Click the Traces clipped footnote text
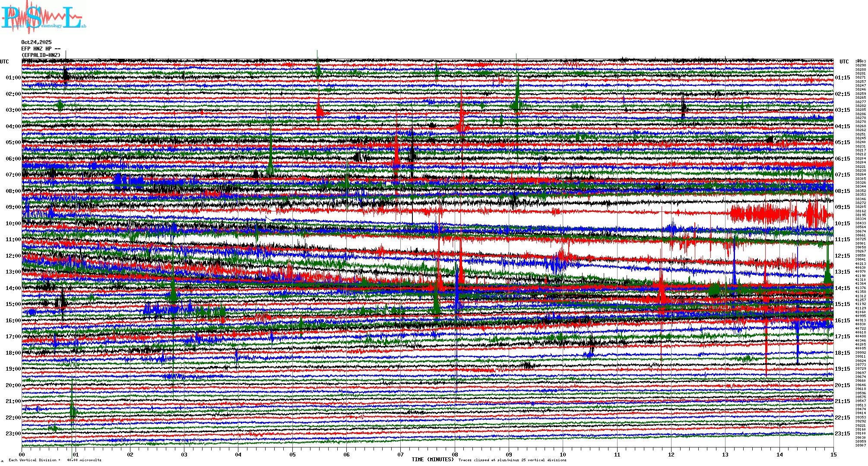The image size is (868, 466). (512, 460)
